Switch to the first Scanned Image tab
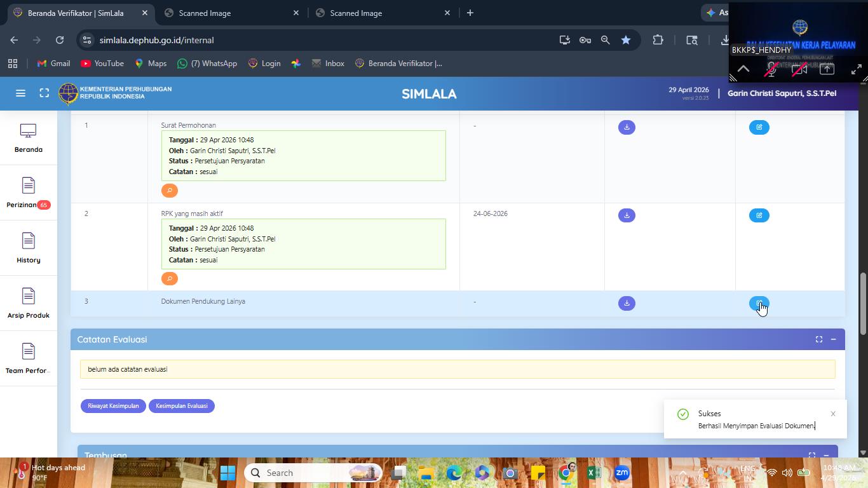868x488 pixels. coord(233,13)
